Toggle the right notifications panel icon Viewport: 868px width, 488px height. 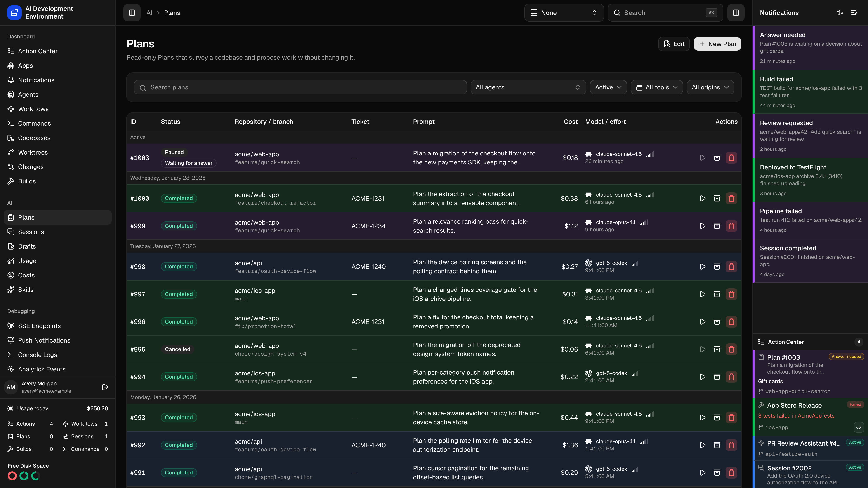point(736,13)
